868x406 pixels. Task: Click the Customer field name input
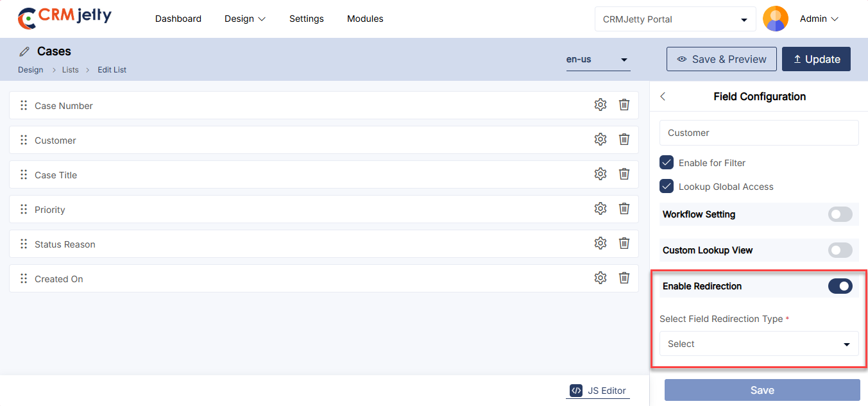pyautogui.click(x=758, y=133)
